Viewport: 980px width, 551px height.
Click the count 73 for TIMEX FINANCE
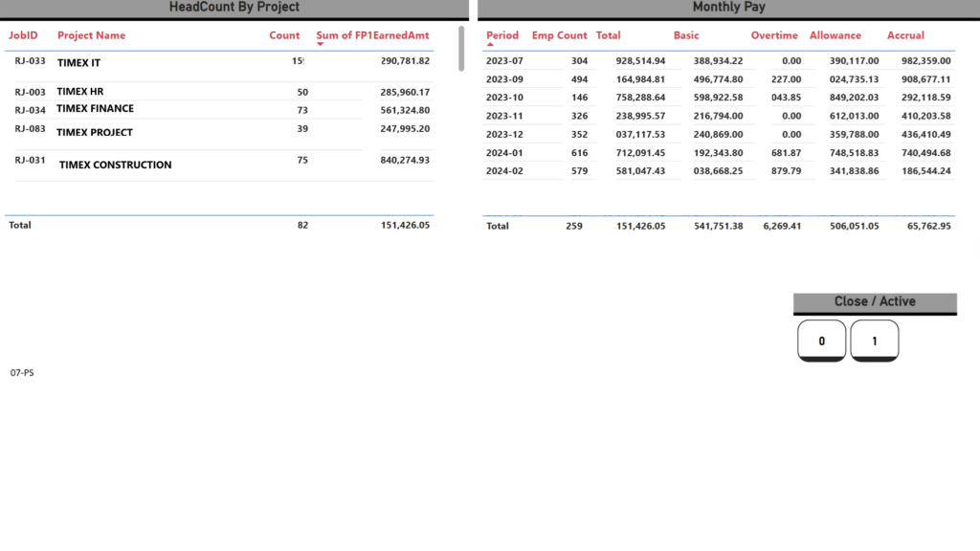click(x=302, y=111)
